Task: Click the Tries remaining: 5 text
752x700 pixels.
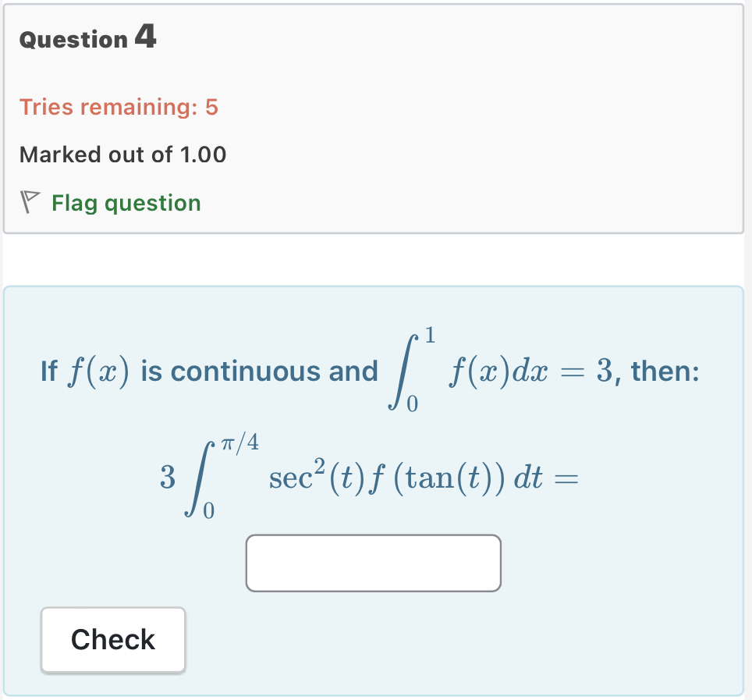Action: (119, 107)
